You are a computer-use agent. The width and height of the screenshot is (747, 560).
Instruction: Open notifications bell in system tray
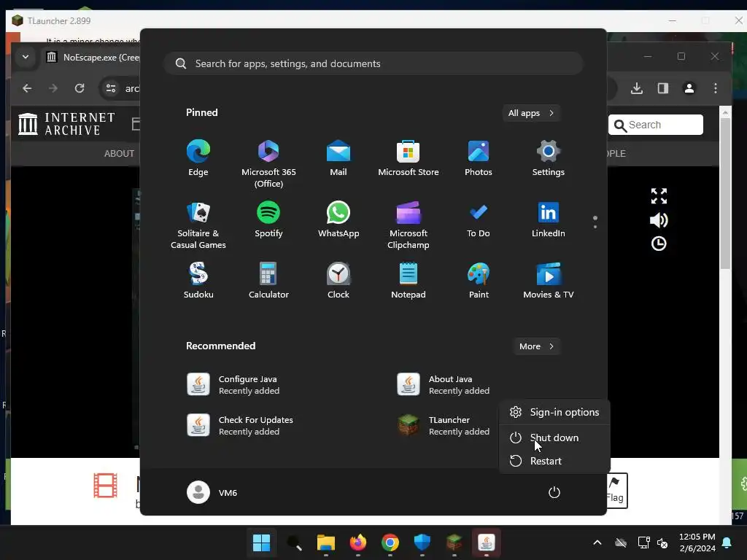727,542
